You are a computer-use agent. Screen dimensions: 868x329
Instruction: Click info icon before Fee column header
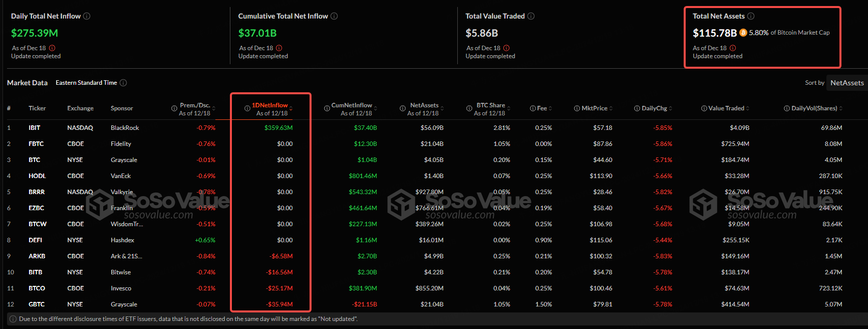point(533,108)
